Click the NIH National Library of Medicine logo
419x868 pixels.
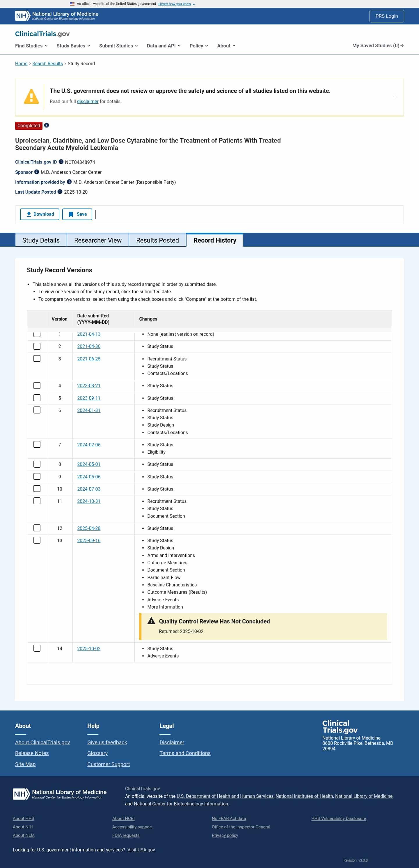[x=56, y=15]
